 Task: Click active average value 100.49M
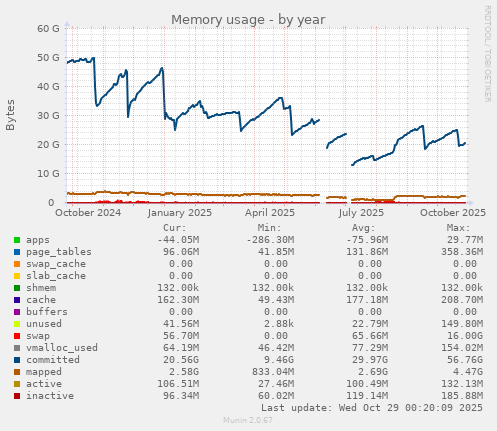coord(367,384)
